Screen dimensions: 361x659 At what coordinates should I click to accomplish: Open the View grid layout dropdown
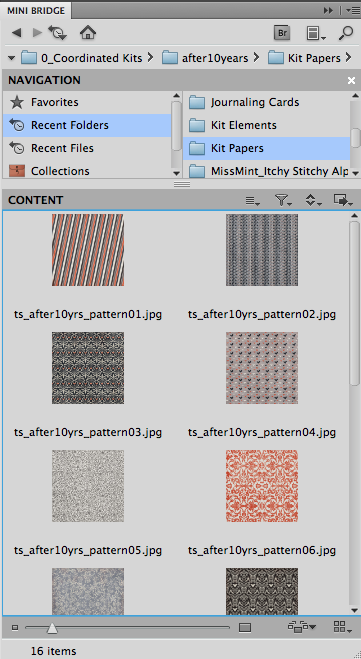pos(343,627)
